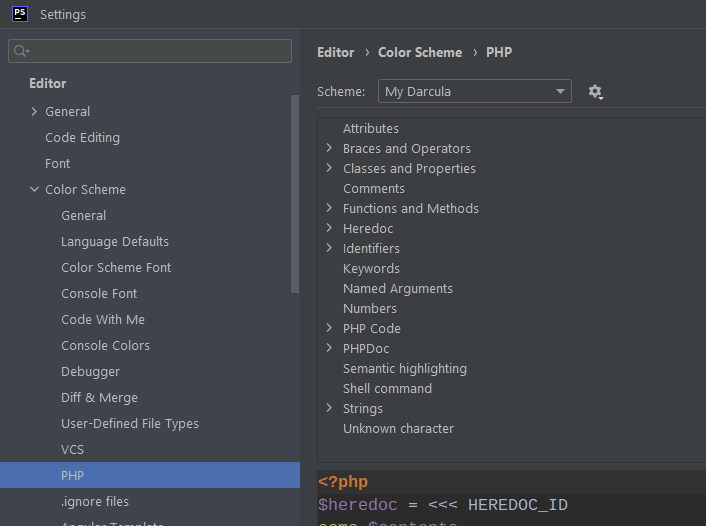Click Color Scheme in the breadcrumb
Viewport: 706px width, 526px height.
[420, 52]
